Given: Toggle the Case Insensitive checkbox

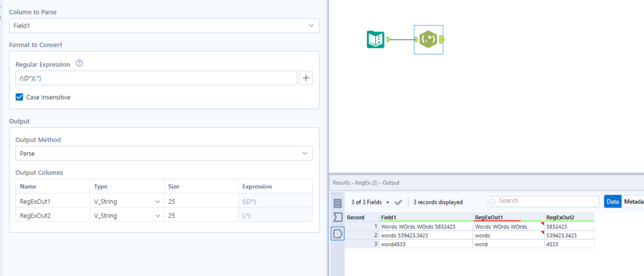Looking at the screenshot, I should pos(19,97).
